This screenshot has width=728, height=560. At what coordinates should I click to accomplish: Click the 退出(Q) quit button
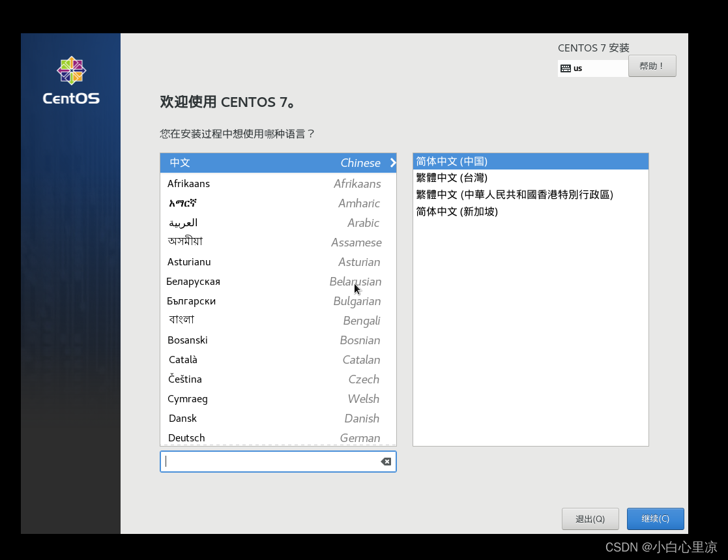pyautogui.click(x=590, y=519)
